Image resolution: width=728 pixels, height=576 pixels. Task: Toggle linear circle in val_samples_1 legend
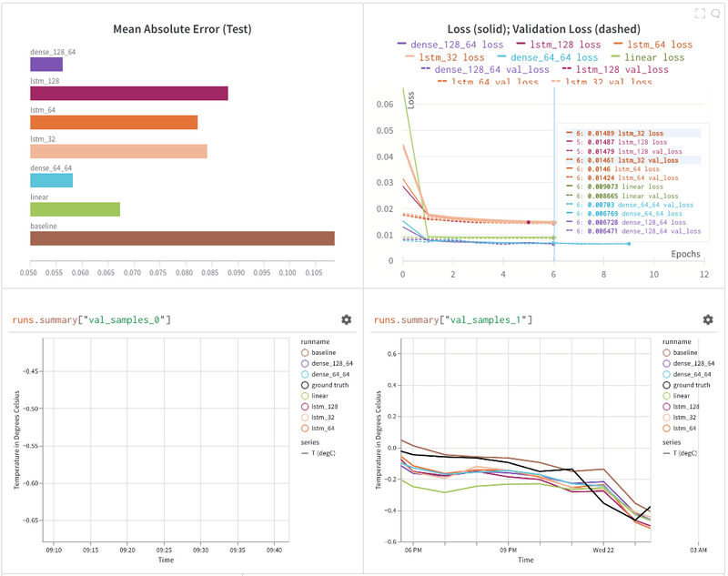click(666, 396)
